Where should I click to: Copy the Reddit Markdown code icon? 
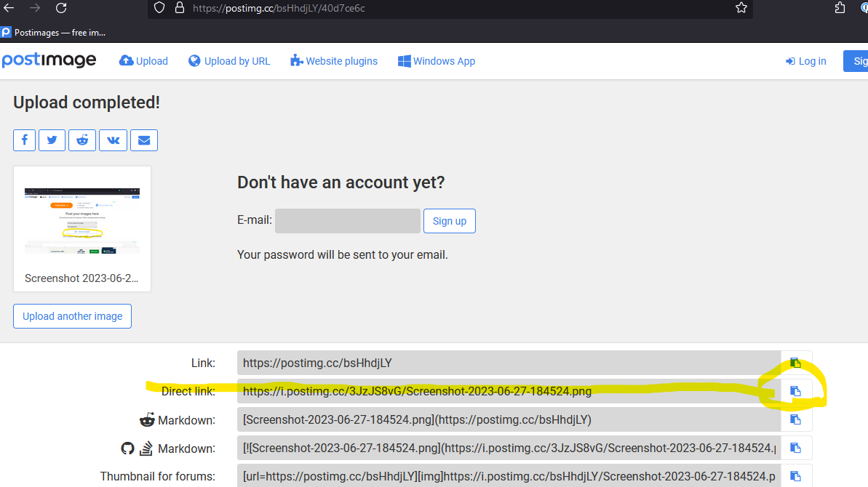click(795, 419)
